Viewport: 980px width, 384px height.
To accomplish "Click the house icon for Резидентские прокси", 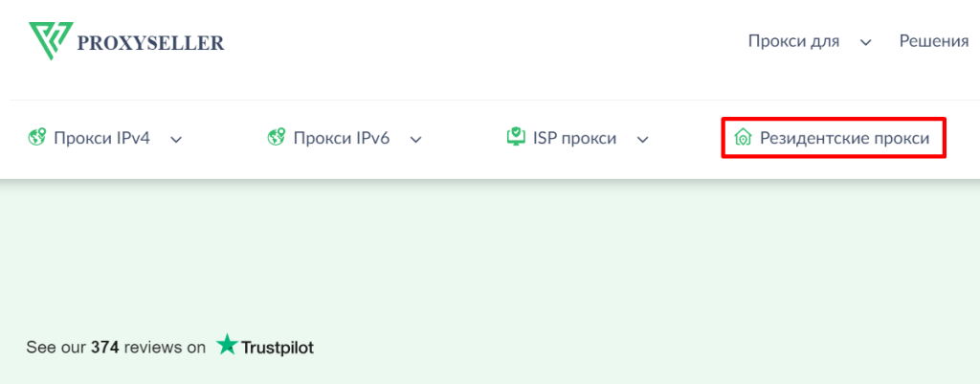I will 743,137.
